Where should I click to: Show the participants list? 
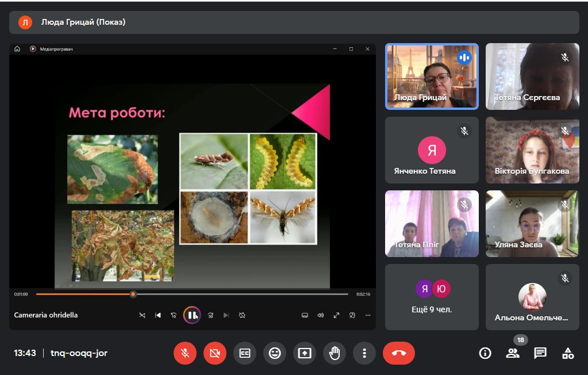click(x=512, y=353)
